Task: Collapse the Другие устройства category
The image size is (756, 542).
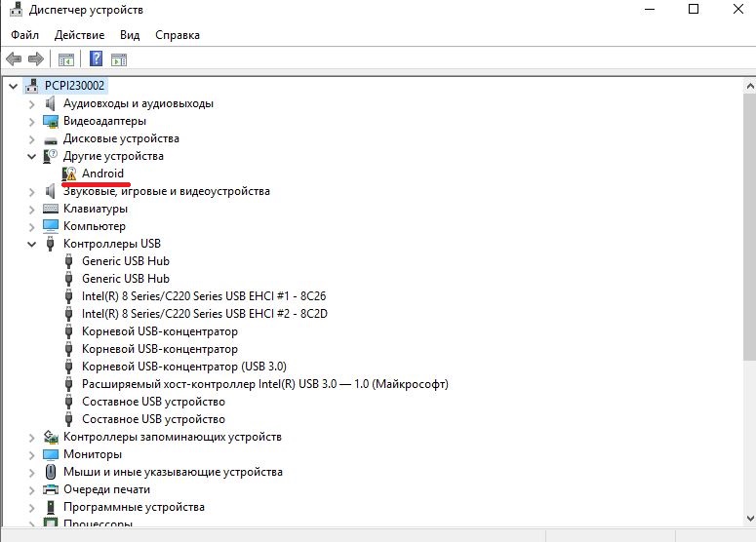Action: (x=32, y=156)
